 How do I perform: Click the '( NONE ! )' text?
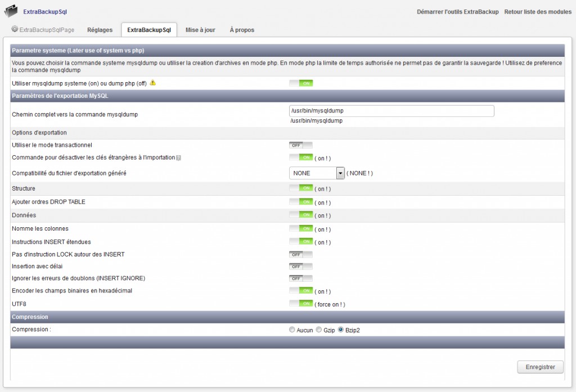tap(359, 173)
